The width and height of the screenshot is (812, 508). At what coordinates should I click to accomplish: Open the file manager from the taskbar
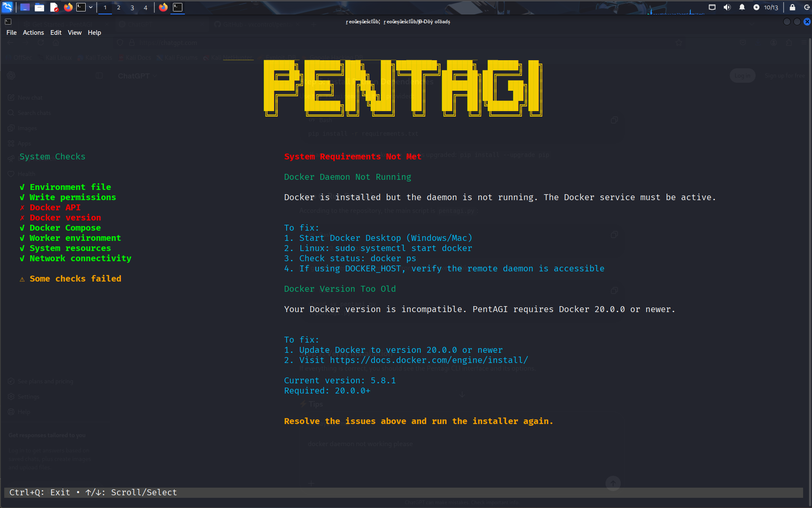39,7
